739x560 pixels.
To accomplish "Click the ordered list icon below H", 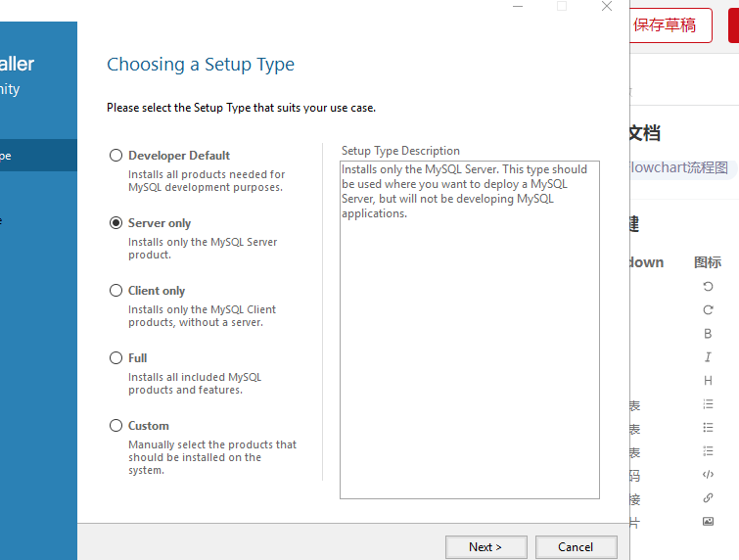I will 708,404.
